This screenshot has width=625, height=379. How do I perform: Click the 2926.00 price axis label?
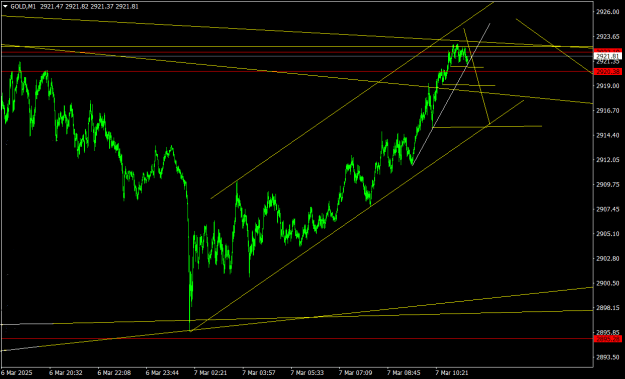607,12
